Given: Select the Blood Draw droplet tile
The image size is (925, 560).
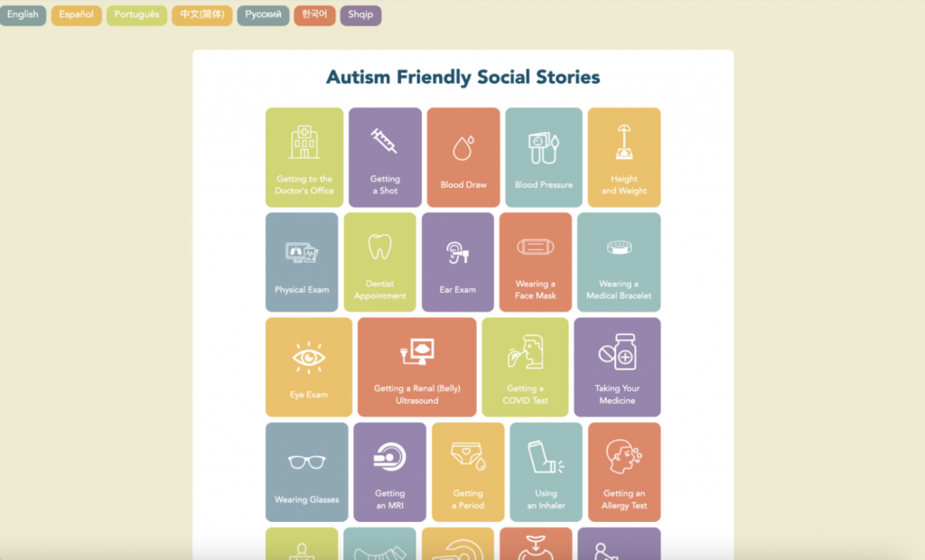Looking at the screenshot, I should pos(463,157).
